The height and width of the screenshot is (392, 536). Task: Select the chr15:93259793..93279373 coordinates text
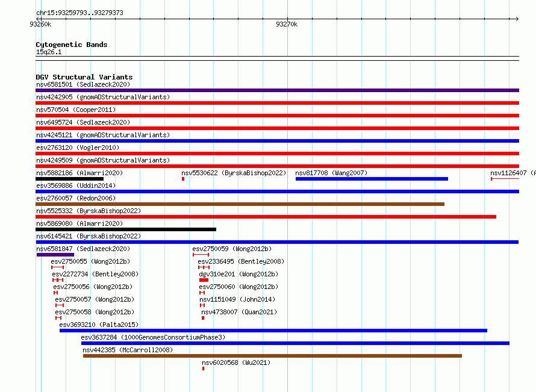click(x=79, y=13)
